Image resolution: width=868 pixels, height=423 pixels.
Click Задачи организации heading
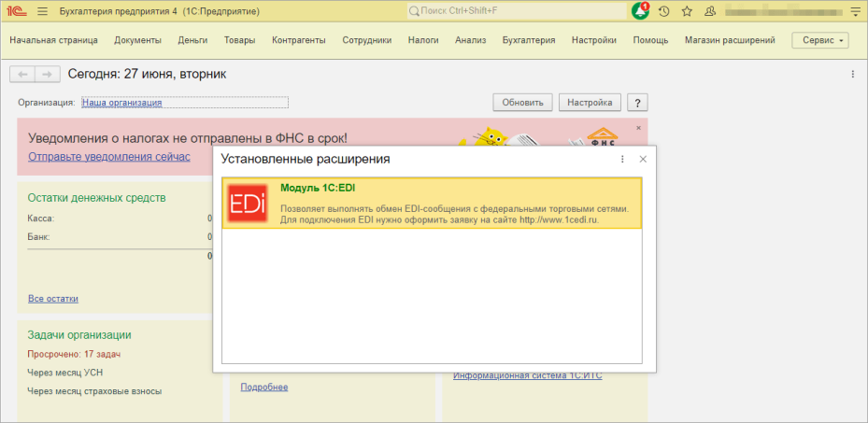(79, 335)
